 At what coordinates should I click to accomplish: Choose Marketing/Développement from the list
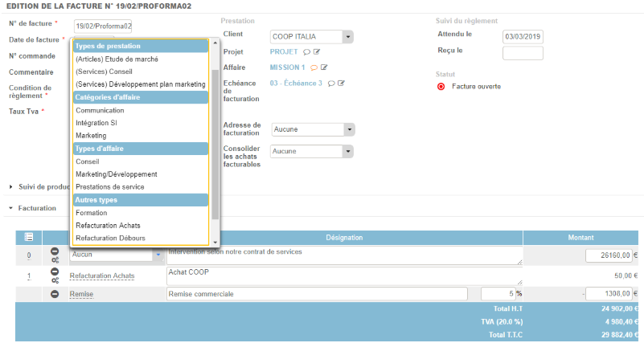pyautogui.click(x=116, y=174)
